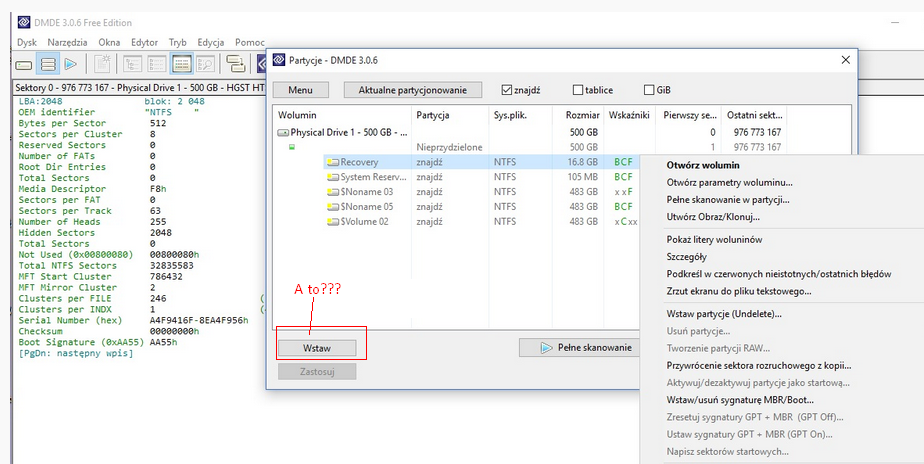
Task: Click the select drive toolbar icon
Action: [x=24, y=64]
